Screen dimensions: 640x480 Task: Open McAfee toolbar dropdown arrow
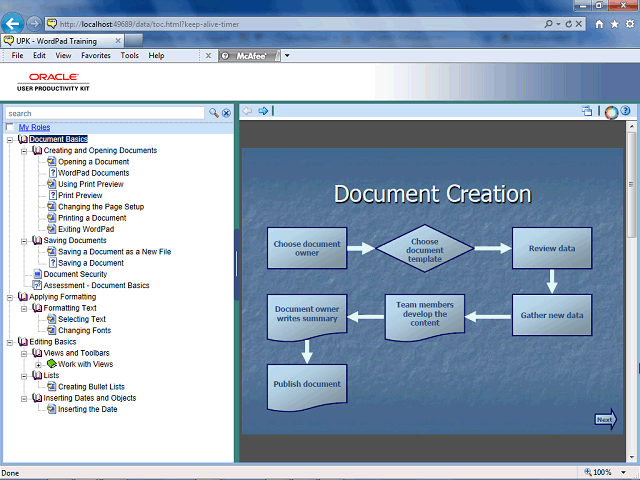pos(287,56)
